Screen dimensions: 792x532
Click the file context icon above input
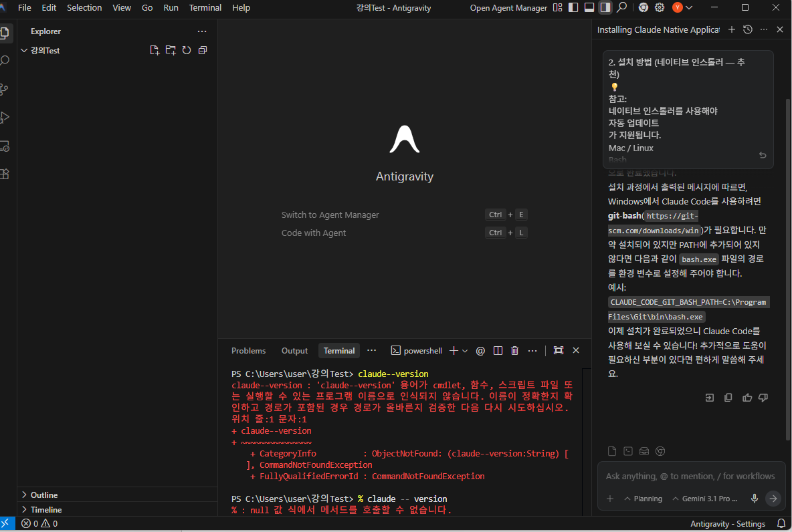coord(611,451)
